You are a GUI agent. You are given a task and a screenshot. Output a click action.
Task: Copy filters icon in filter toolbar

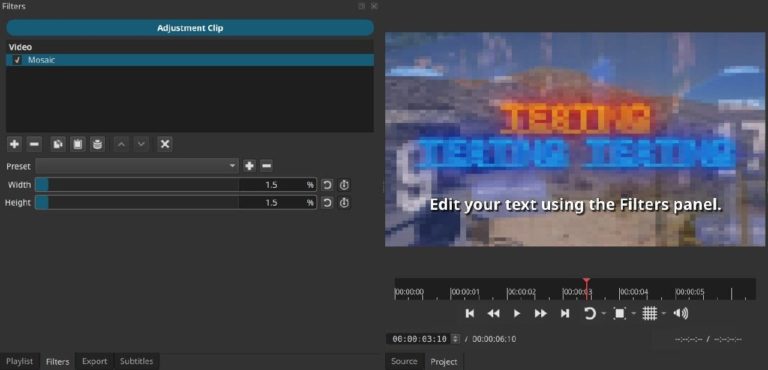coord(58,144)
